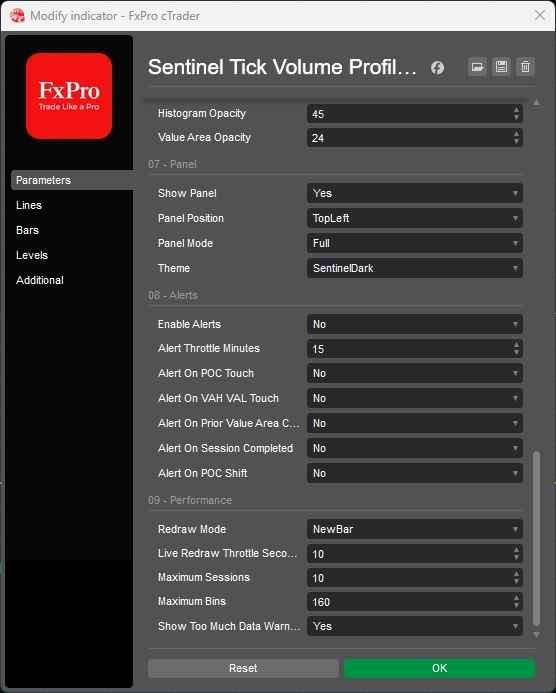Screen dimensions: 556x693
Task: Open the Alert On POC Touch dropdown
Action: tap(415, 373)
